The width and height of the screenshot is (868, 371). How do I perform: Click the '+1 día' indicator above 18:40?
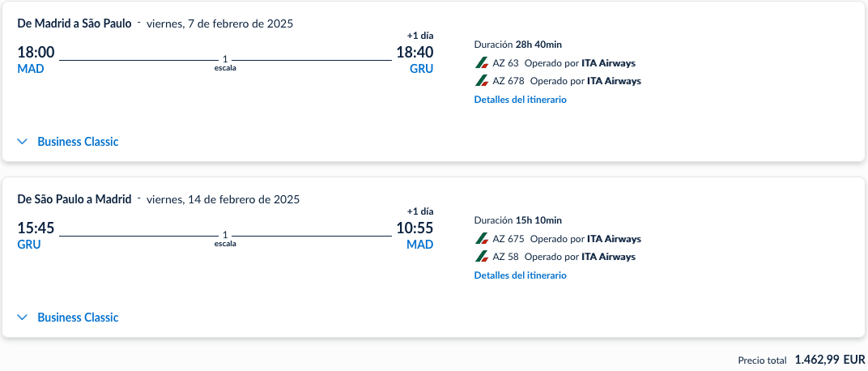[420, 36]
